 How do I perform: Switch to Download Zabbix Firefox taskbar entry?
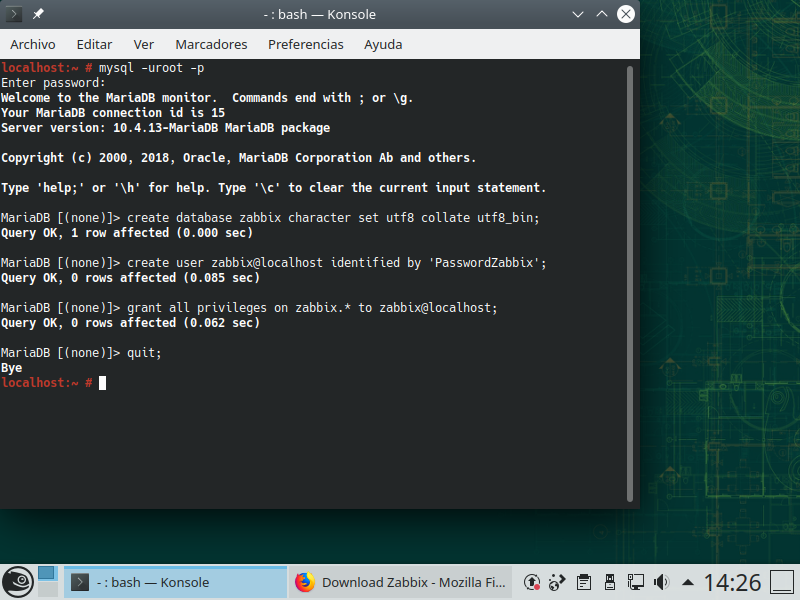(401, 582)
